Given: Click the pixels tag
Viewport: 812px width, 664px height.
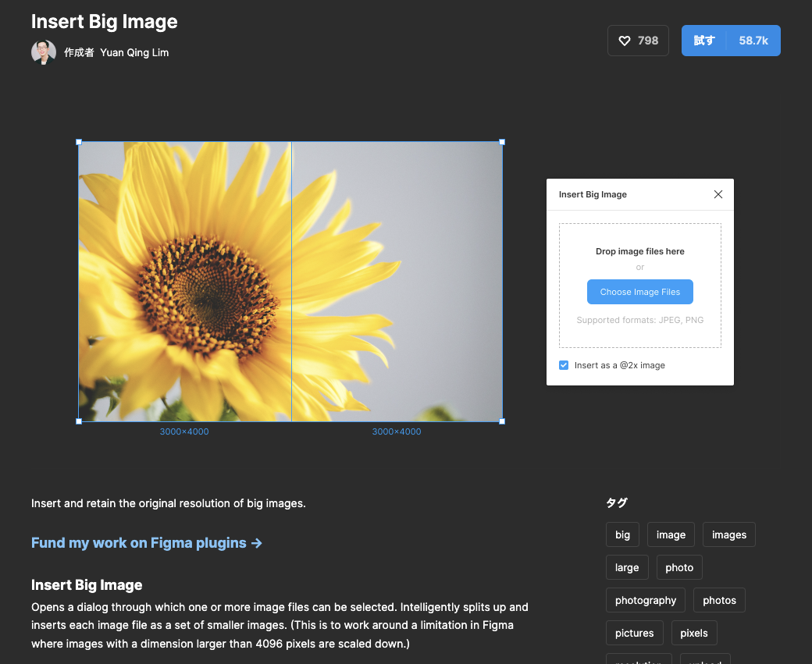Looking at the screenshot, I should [x=693, y=633].
